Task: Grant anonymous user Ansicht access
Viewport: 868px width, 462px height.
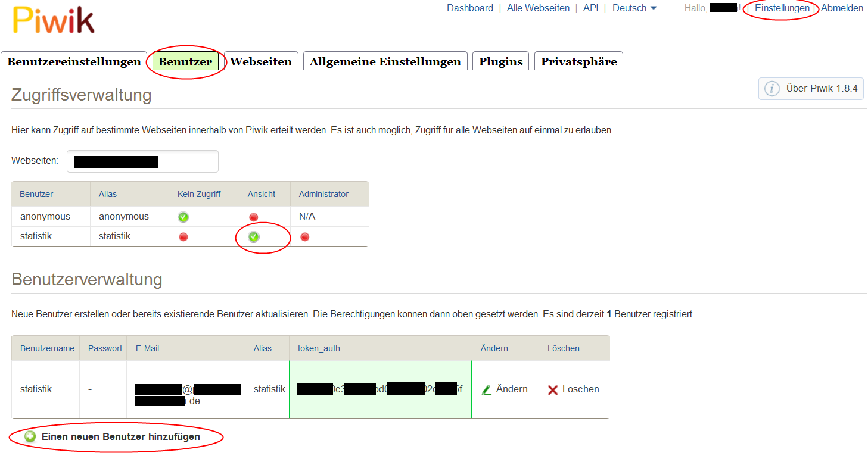Action: point(254,217)
